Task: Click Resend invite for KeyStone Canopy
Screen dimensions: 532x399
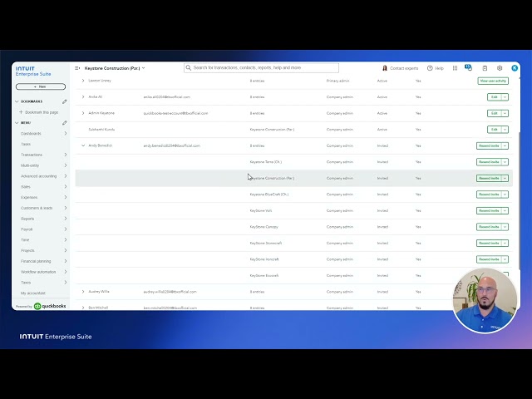Action: [x=489, y=227]
